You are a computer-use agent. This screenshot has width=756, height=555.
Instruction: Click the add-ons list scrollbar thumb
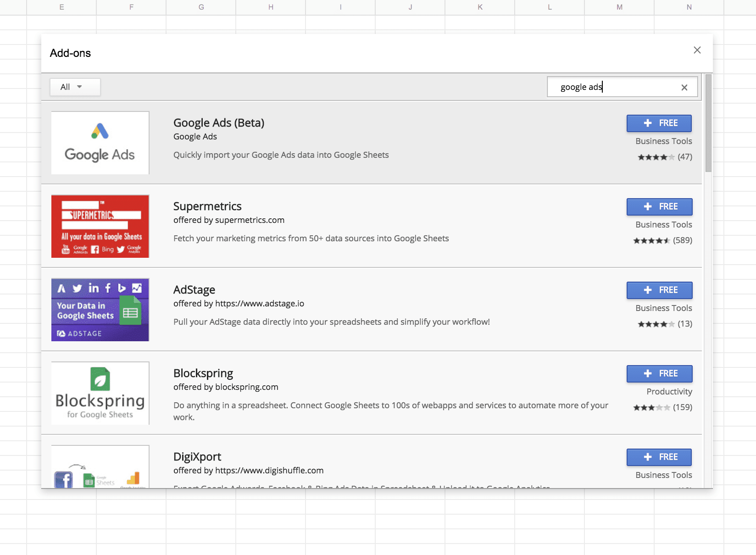tap(708, 123)
